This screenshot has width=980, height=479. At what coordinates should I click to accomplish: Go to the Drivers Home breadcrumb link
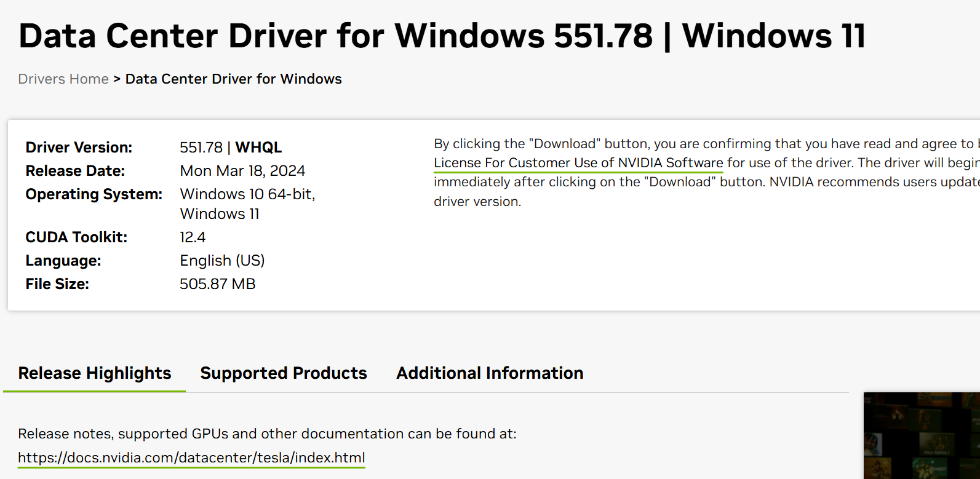(x=63, y=79)
